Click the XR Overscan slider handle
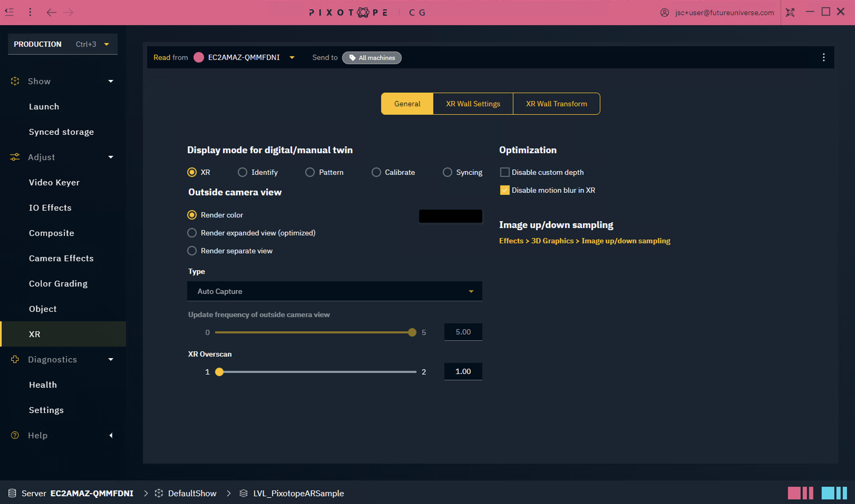The image size is (855, 504). tap(219, 372)
